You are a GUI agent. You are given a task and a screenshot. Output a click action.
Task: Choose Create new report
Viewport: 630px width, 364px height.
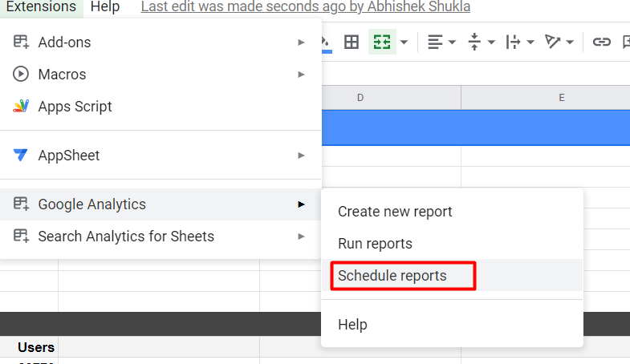452,212
